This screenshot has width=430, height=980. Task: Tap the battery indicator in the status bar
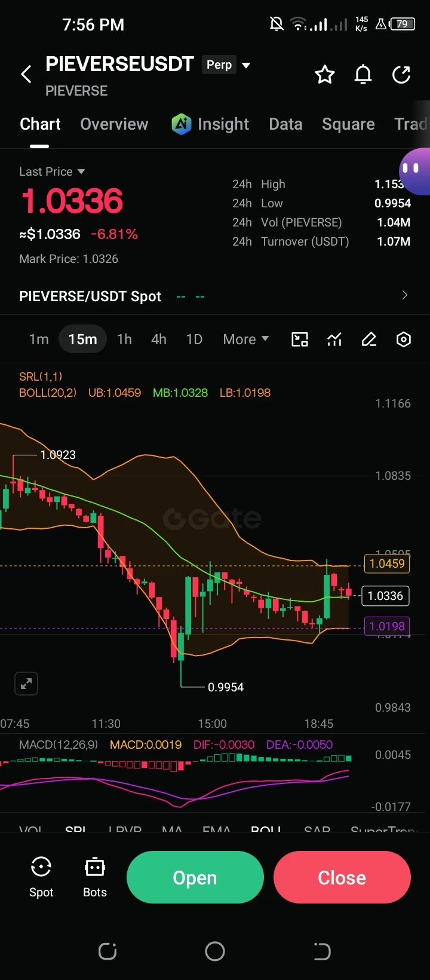(x=403, y=24)
